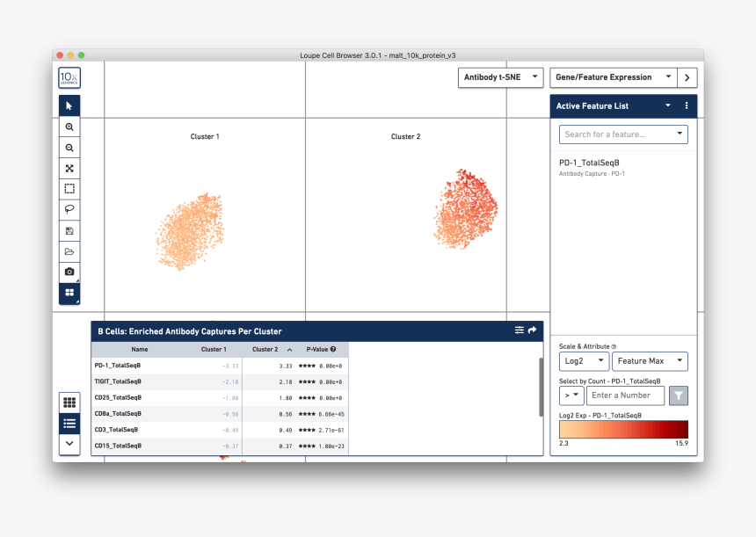Select the CD3_TotalSeqB table row
756x537 pixels.
(220, 430)
